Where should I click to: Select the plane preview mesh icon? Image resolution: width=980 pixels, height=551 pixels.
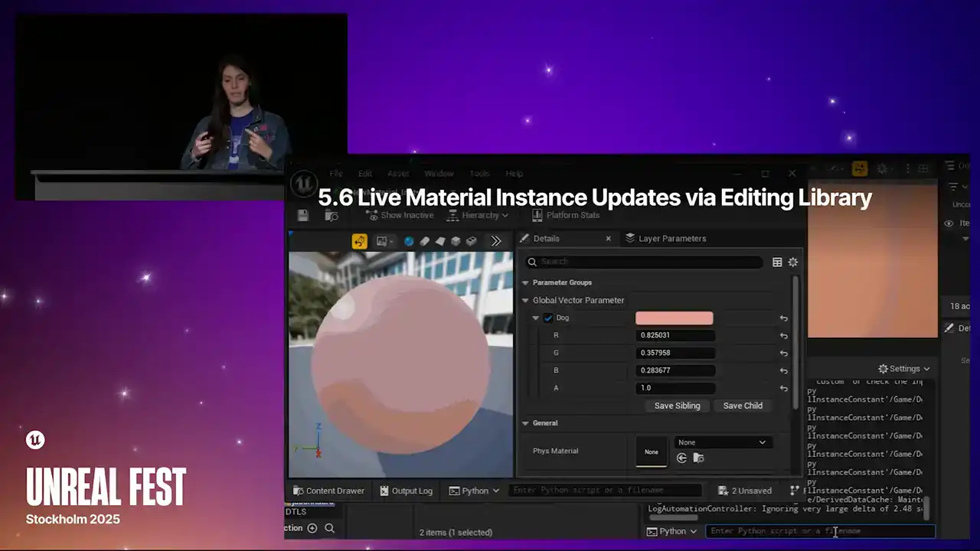[x=440, y=241]
